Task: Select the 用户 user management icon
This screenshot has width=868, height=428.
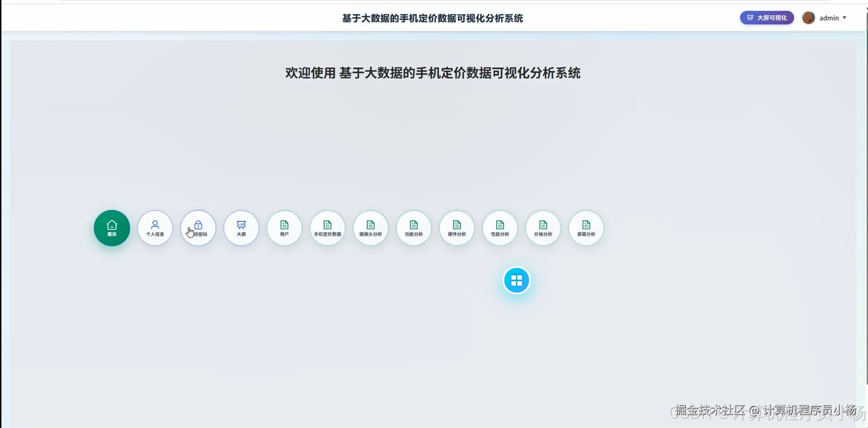Action: point(284,228)
